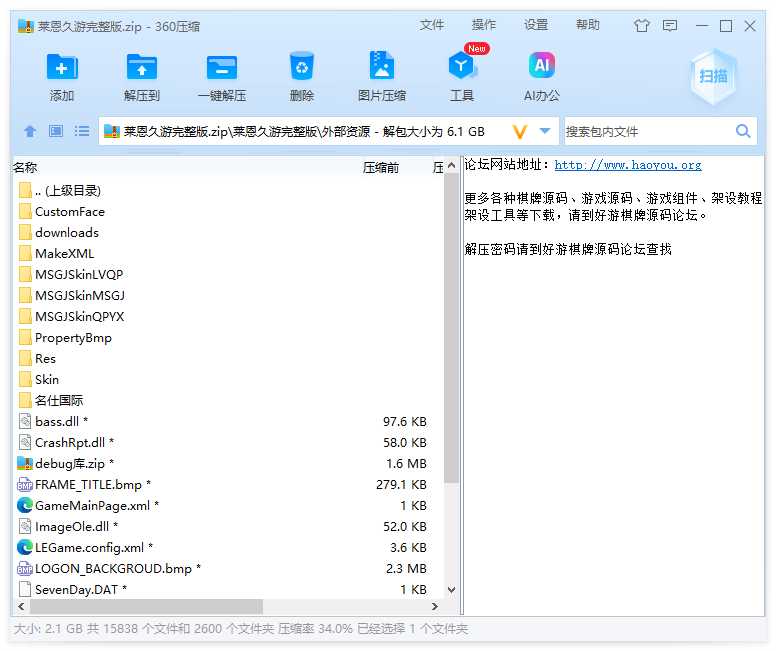The image size is (776, 651).
Task: Open the 工具 (Tools) icon
Action: (x=461, y=66)
